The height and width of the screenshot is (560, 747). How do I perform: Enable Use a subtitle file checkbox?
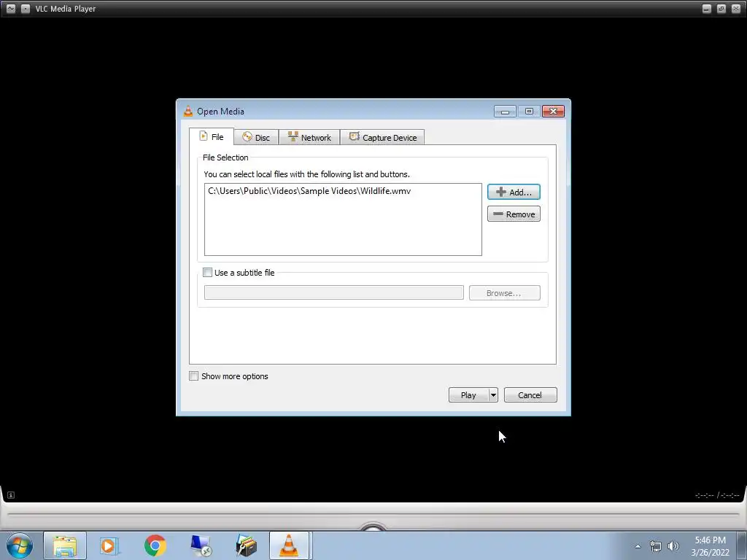(207, 273)
